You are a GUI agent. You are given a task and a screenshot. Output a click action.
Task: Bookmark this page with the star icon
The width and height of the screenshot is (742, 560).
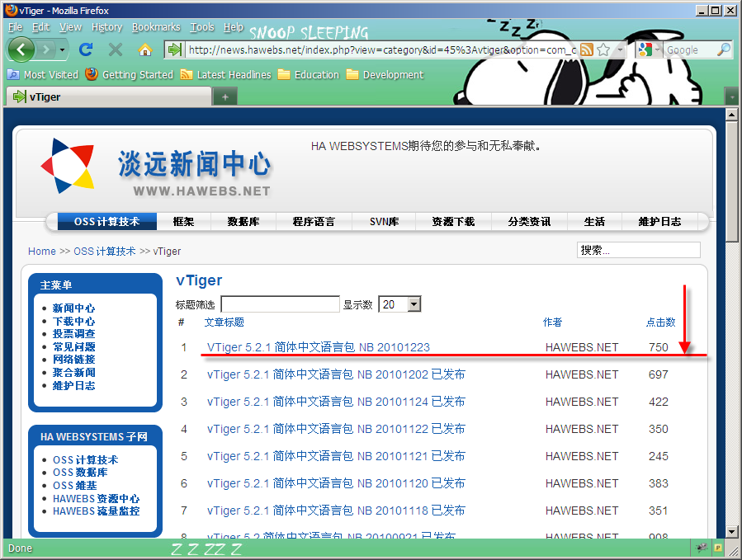click(603, 49)
